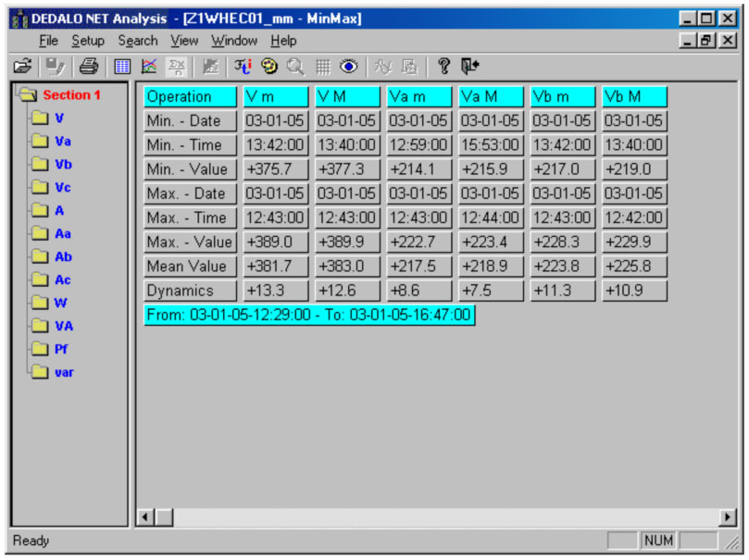Click the question mark help icon
This screenshot has width=749, height=560.
click(x=443, y=66)
